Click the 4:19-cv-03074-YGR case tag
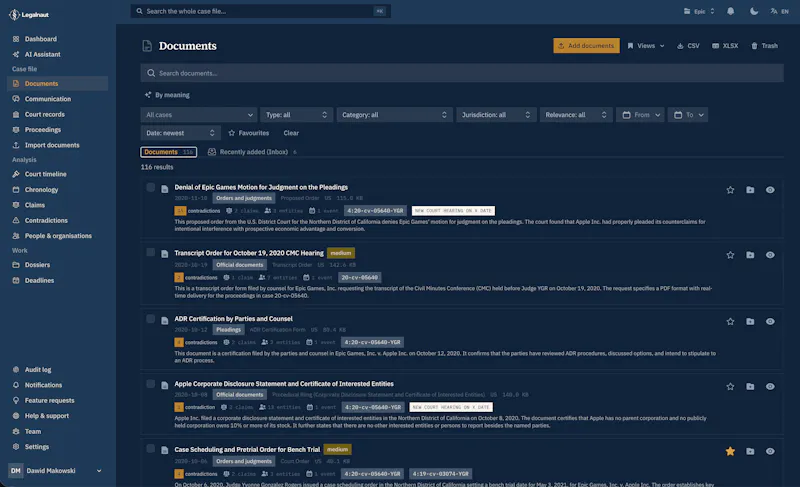 click(440, 474)
